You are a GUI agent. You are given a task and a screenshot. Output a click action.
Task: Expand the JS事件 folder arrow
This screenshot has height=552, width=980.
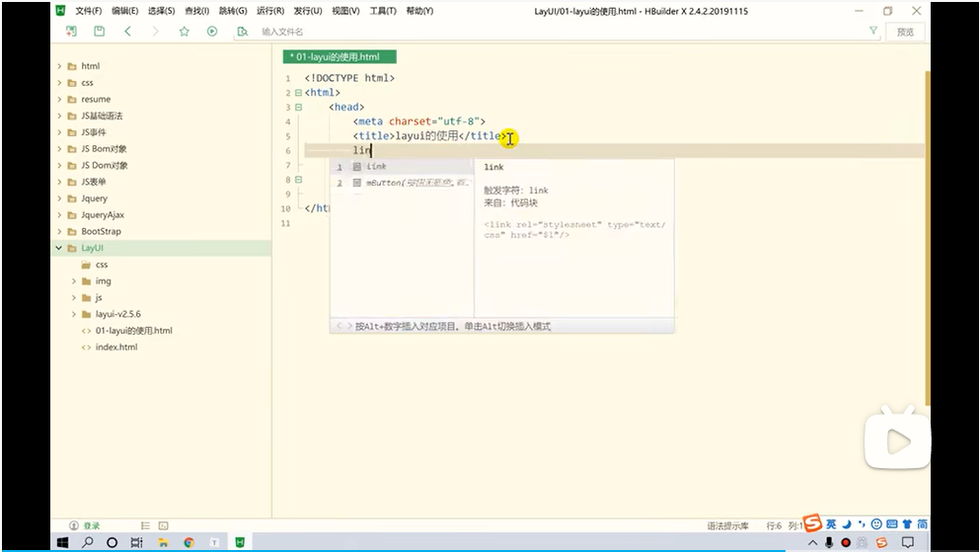(59, 132)
